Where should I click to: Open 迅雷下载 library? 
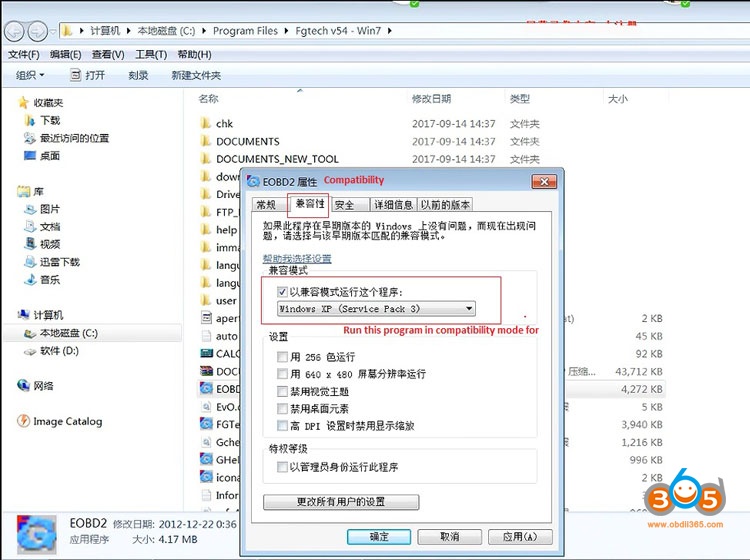tap(59, 262)
